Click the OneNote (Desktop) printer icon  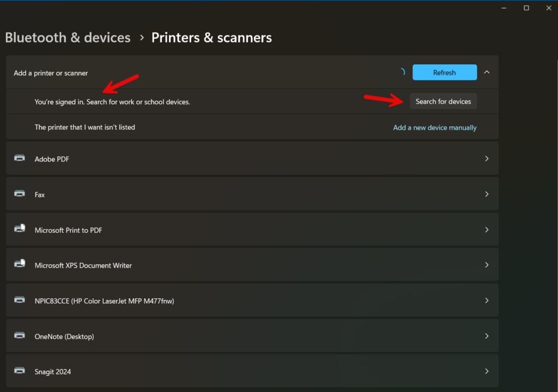coord(20,335)
